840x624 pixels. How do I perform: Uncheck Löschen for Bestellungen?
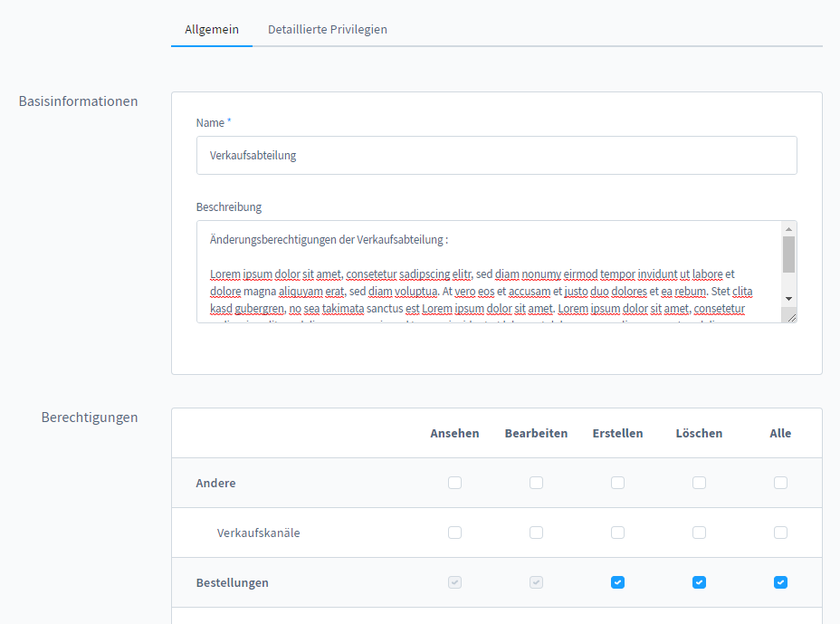(x=699, y=582)
